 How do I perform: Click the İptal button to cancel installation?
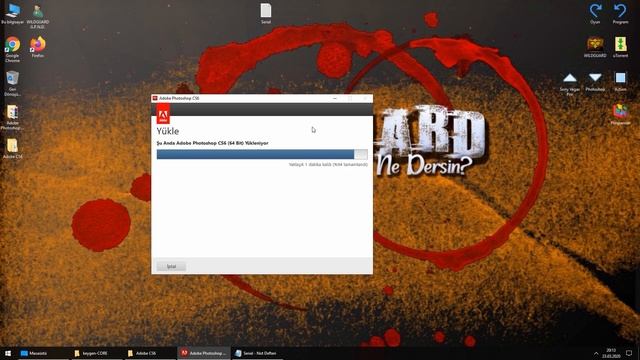(x=171, y=267)
